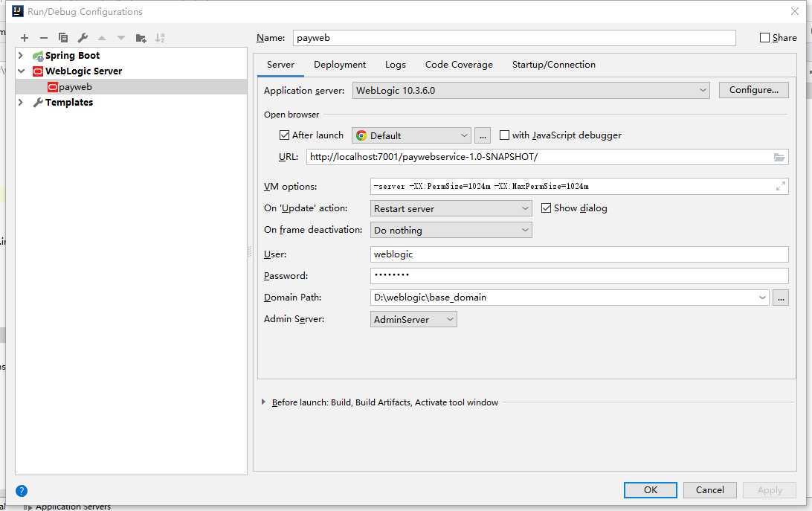Click the Domain Path ellipsis browse button
Image resolution: width=812 pixels, height=511 pixels.
pyautogui.click(x=781, y=298)
